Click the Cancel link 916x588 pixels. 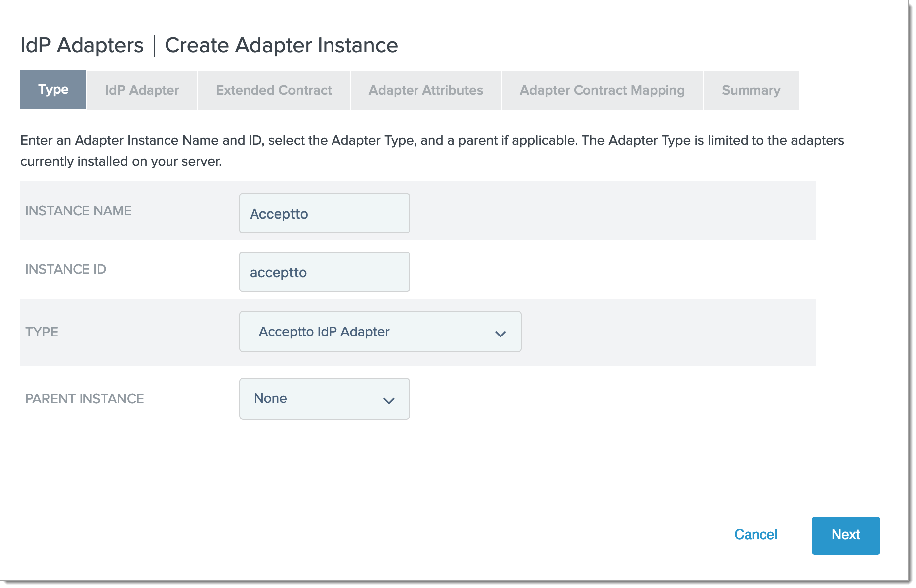click(755, 535)
